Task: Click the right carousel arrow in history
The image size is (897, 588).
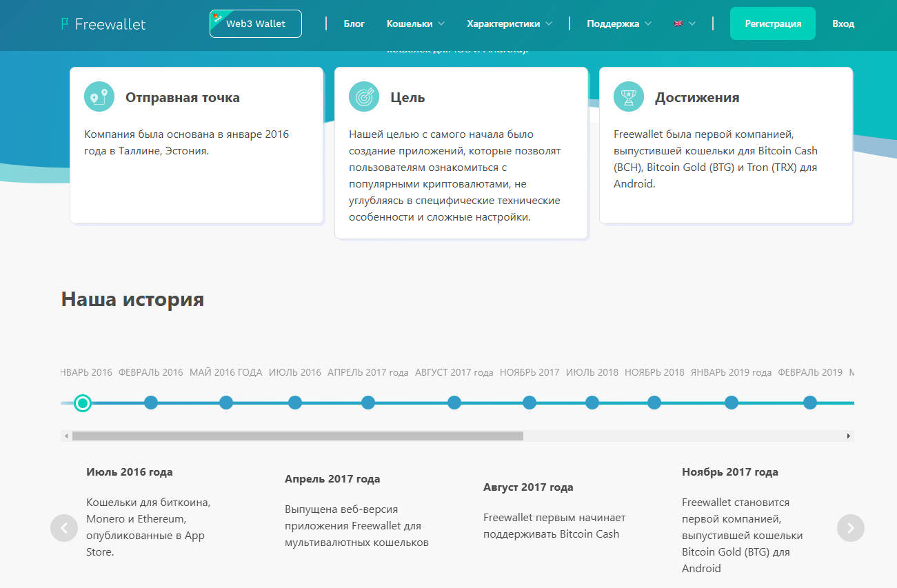Action: point(850,528)
